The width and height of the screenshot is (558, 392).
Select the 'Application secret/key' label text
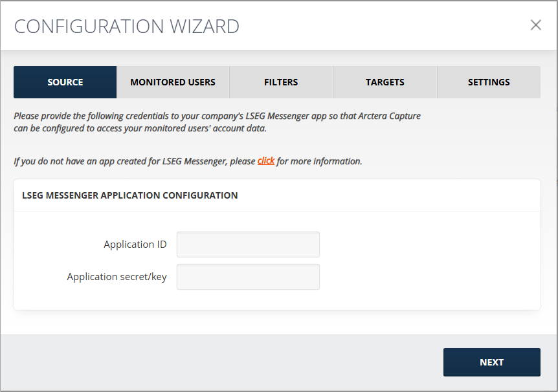117,277
